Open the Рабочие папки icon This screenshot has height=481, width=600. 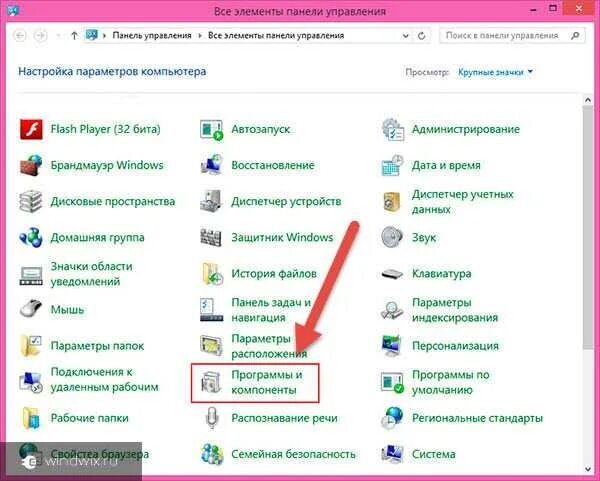pyautogui.click(x=31, y=418)
